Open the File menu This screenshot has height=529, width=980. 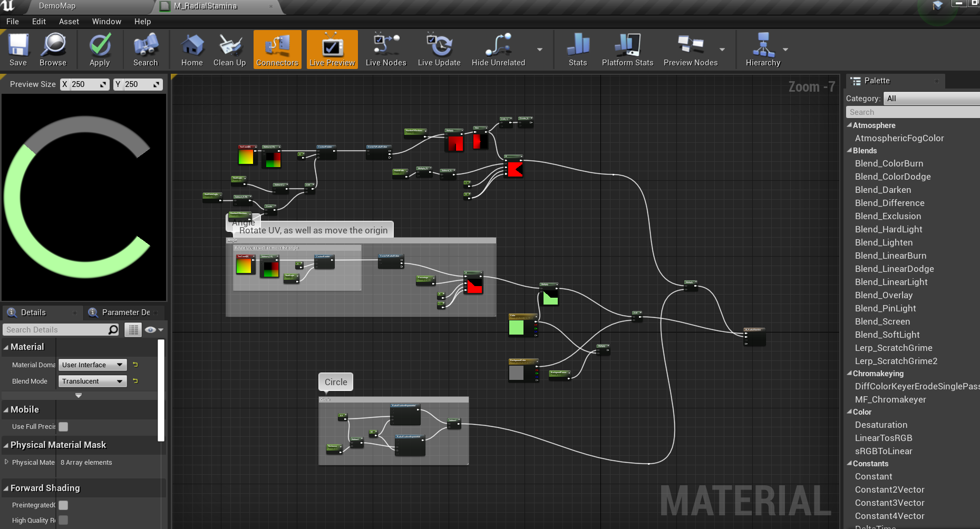[13, 22]
